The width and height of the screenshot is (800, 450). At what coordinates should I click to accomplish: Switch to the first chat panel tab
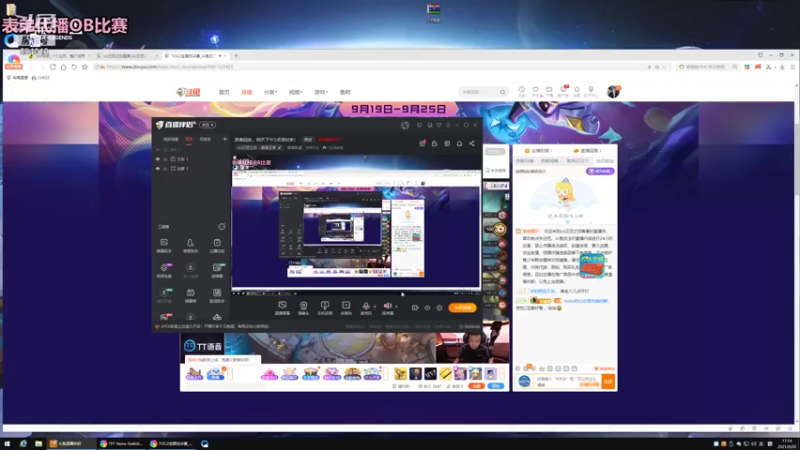click(524, 161)
